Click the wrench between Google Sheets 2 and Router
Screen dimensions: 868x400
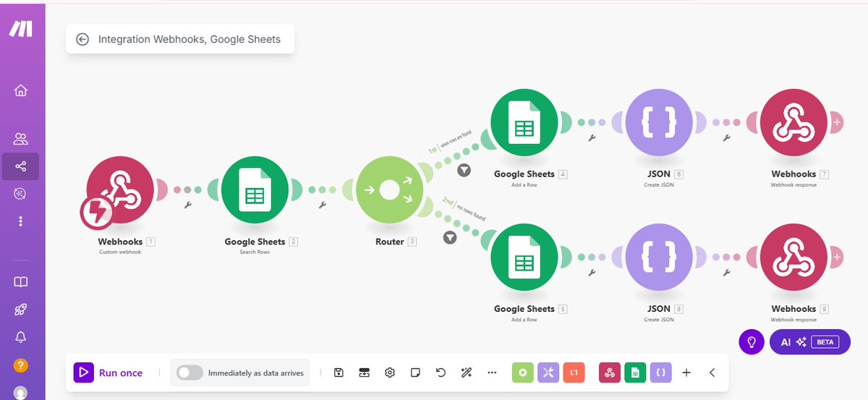pos(323,205)
